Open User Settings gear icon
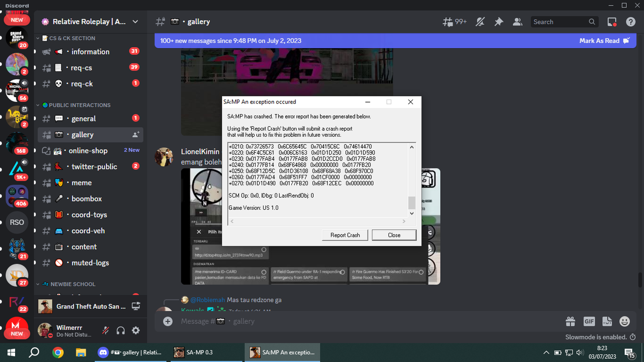644x362 pixels. pos(136,330)
